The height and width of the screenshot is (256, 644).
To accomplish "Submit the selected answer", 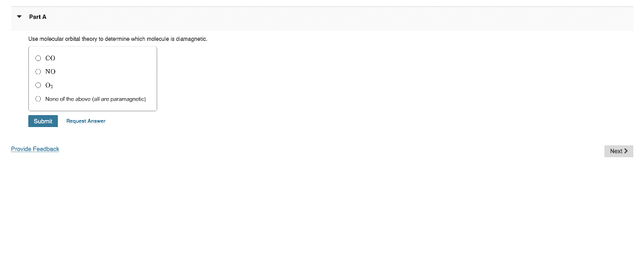I will click(43, 121).
